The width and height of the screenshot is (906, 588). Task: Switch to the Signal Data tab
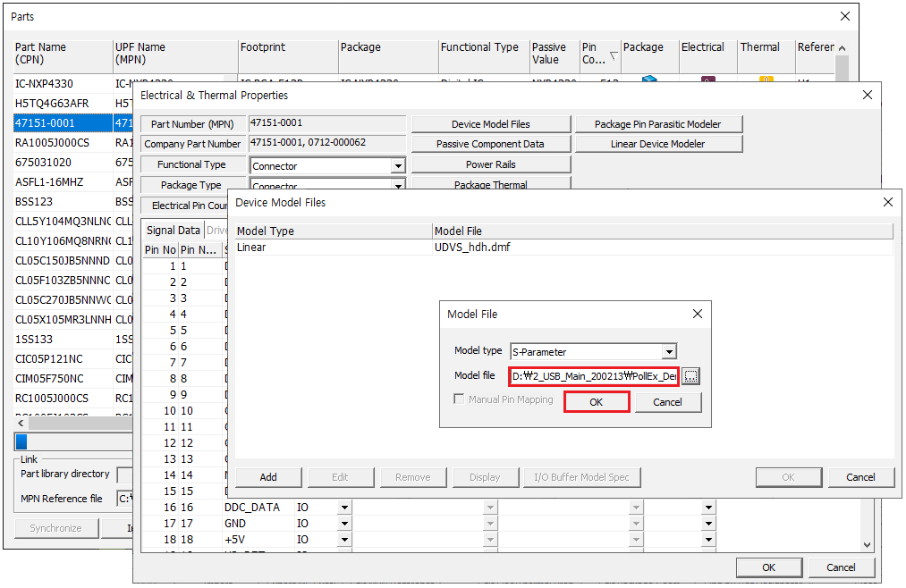coord(174,231)
